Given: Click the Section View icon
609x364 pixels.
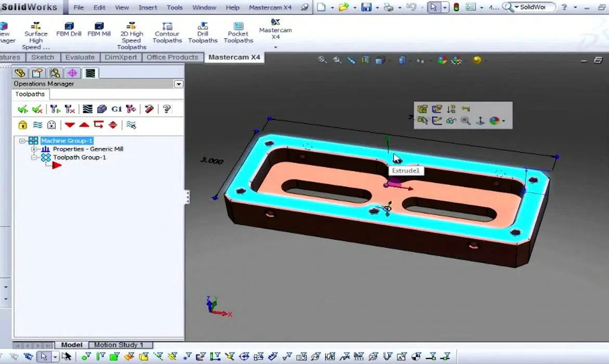Looking at the screenshot, I should pos(365,60).
